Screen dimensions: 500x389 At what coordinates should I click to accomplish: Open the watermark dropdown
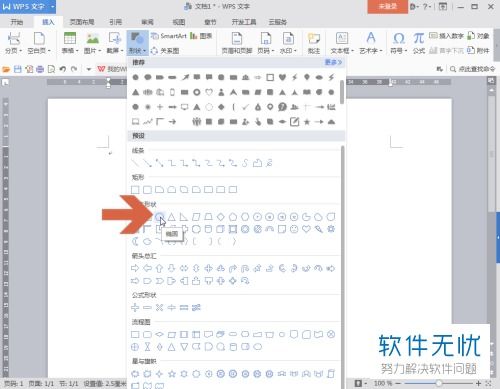(x=288, y=43)
